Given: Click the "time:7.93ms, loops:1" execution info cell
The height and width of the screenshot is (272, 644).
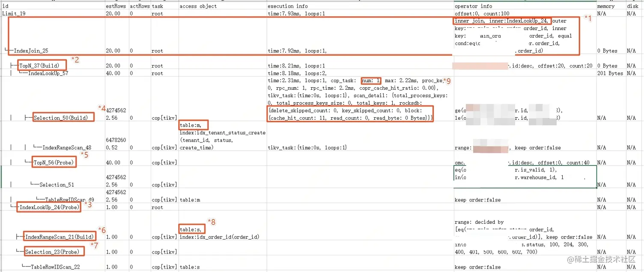Looking at the screenshot, I should tap(360, 13).
